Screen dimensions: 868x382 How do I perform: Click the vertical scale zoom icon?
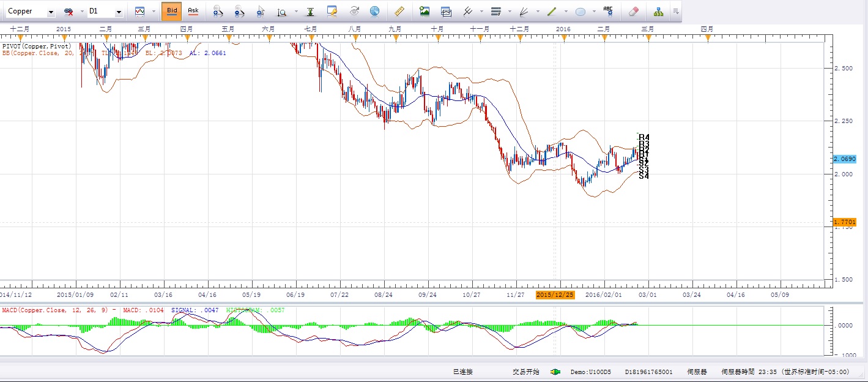(281, 12)
